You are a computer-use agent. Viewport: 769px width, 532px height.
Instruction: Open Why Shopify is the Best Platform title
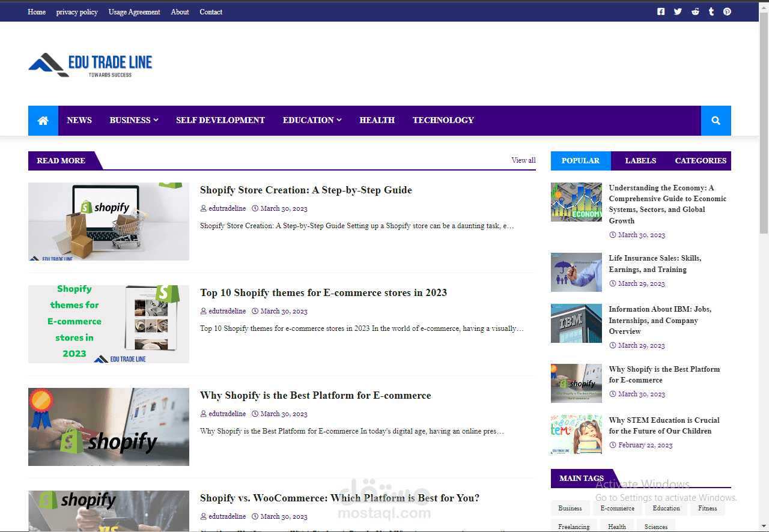315,396
